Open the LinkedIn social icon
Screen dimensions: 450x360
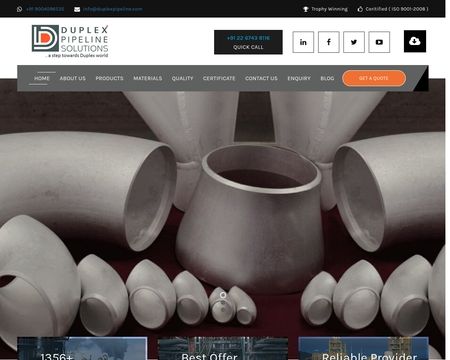pyautogui.click(x=303, y=42)
